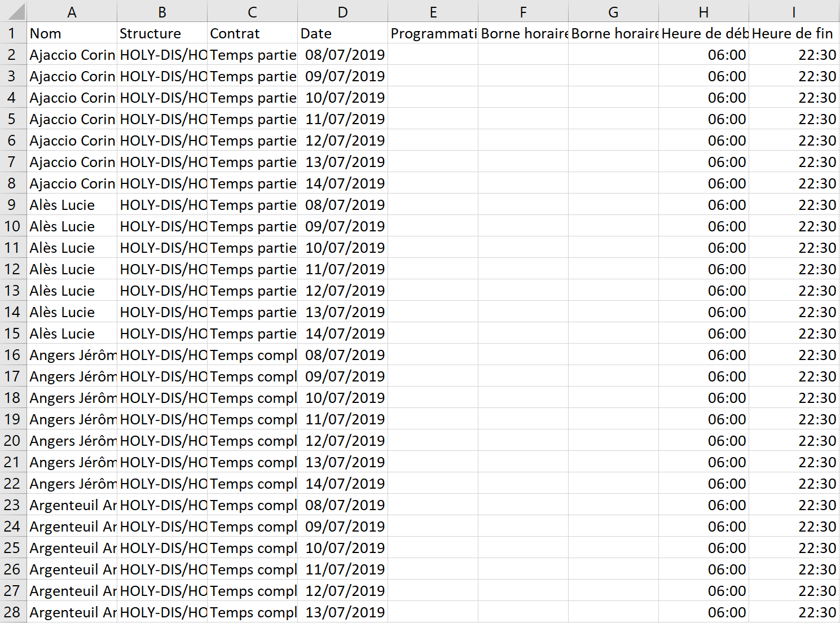Select column I header
Screen dimensions: 840x623
pos(794,12)
